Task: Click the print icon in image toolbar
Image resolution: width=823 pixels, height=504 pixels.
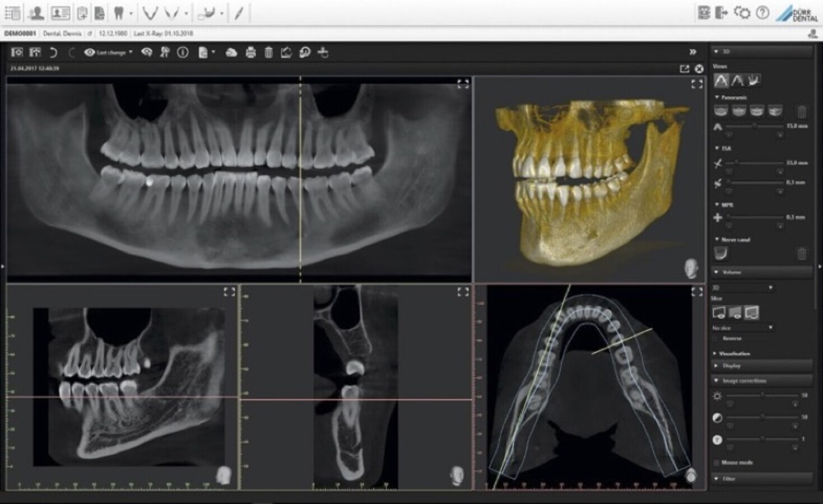Action: click(x=250, y=53)
